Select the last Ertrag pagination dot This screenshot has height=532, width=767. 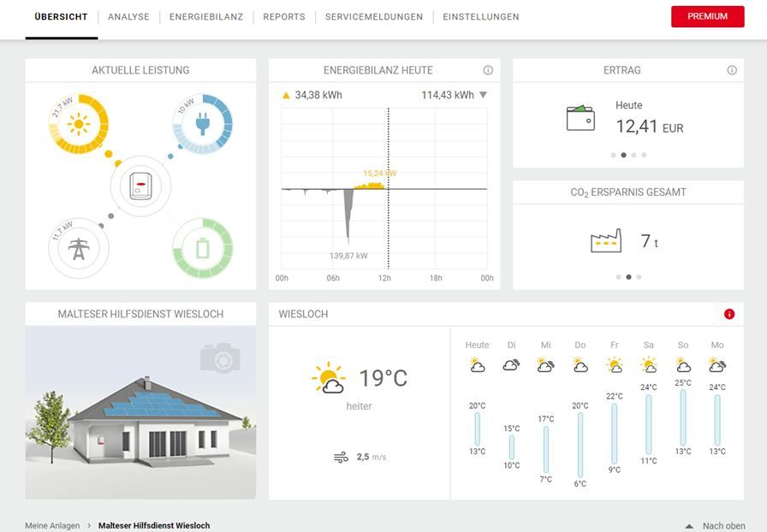(645, 155)
